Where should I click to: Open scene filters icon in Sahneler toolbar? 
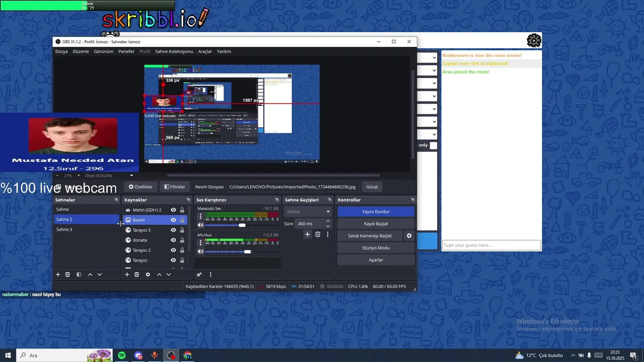click(78, 275)
